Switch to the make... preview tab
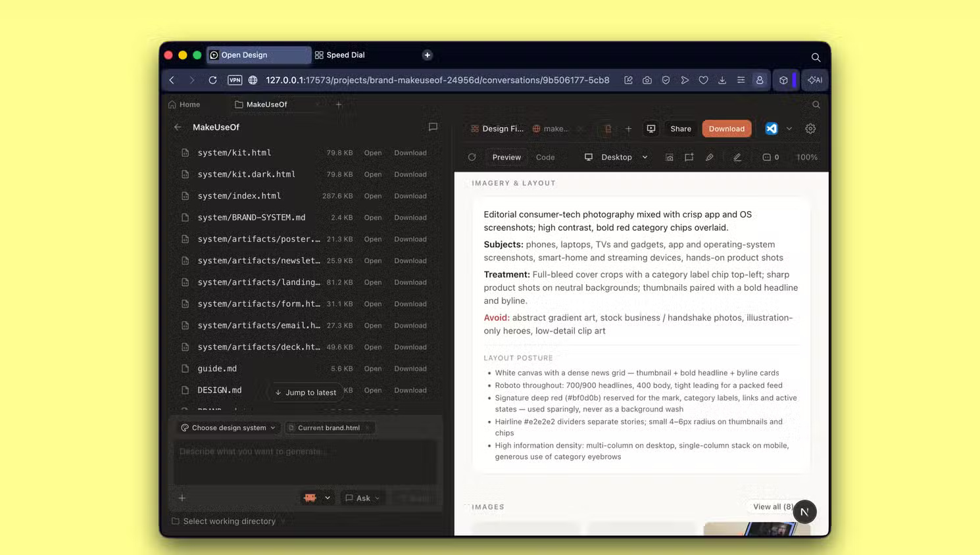 [551, 129]
